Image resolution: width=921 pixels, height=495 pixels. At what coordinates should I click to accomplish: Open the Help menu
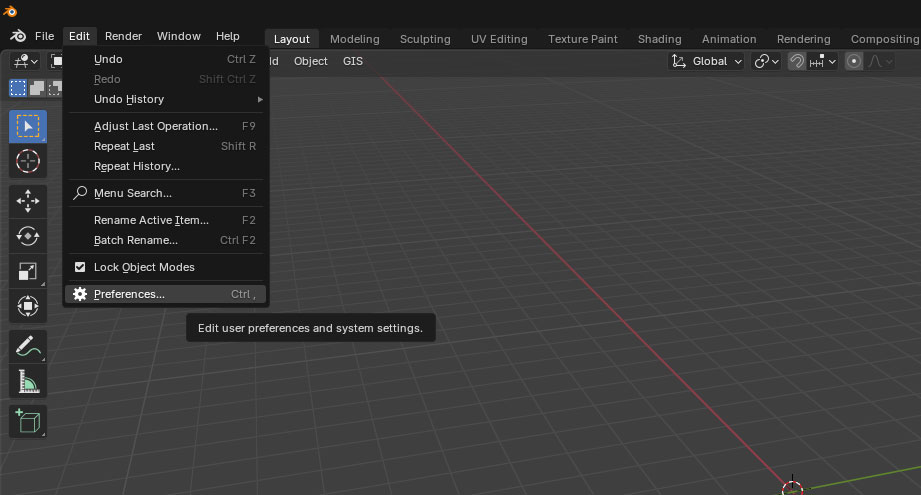(x=227, y=36)
